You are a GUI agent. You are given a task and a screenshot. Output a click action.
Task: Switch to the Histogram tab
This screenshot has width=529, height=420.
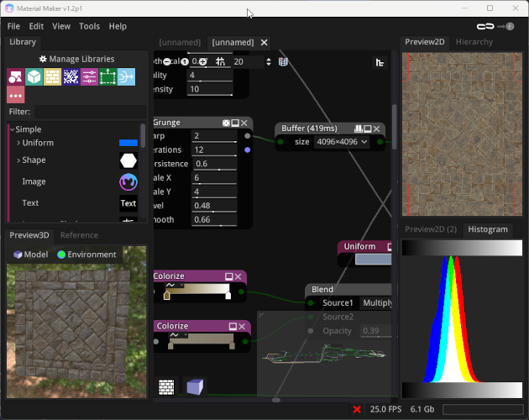[488, 229]
